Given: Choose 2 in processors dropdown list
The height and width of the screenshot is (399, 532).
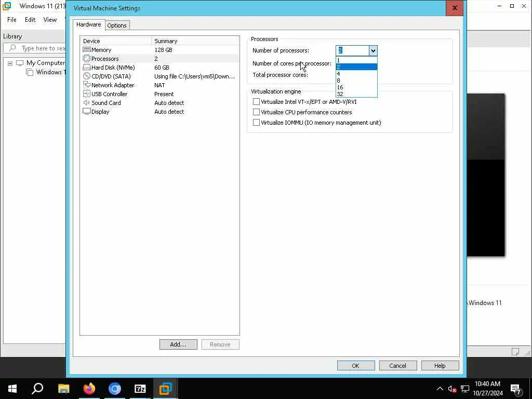Looking at the screenshot, I should [356, 67].
